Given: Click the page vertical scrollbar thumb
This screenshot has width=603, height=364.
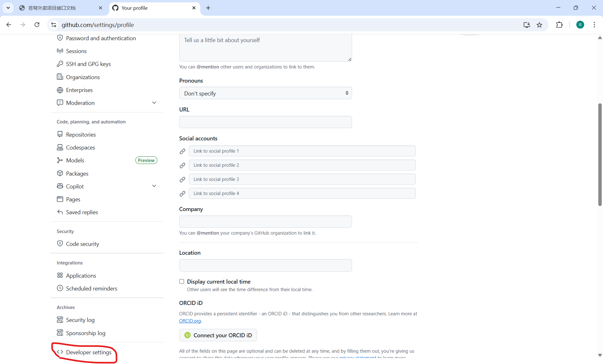Looking at the screenshot, I should click(600, 154).
